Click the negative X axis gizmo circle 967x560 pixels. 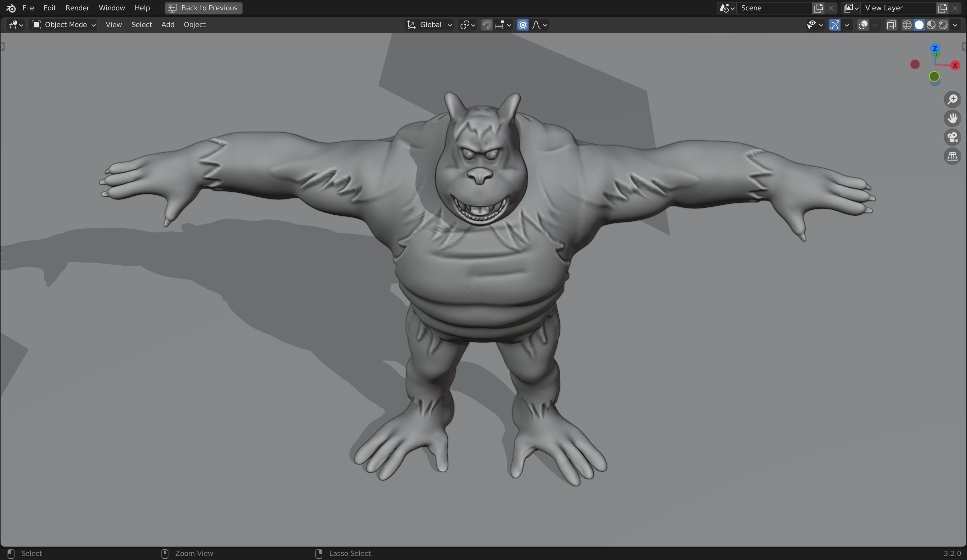pos(915,65)
